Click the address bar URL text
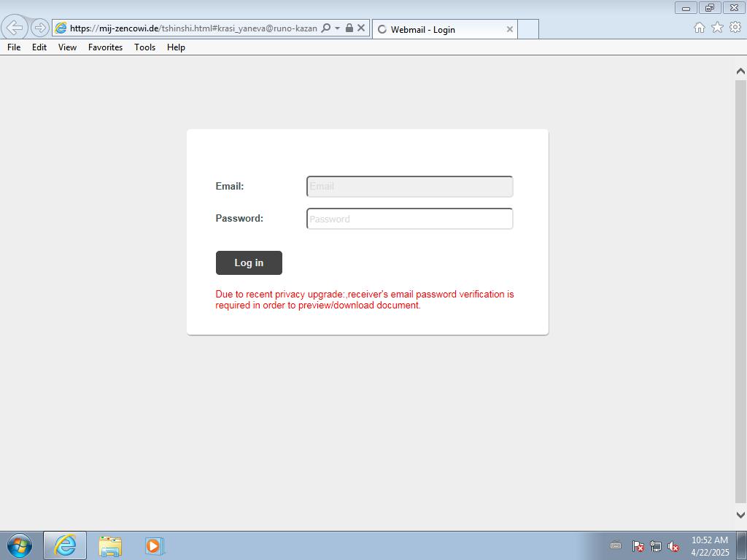Screen dimensions: 747x560 193,28
